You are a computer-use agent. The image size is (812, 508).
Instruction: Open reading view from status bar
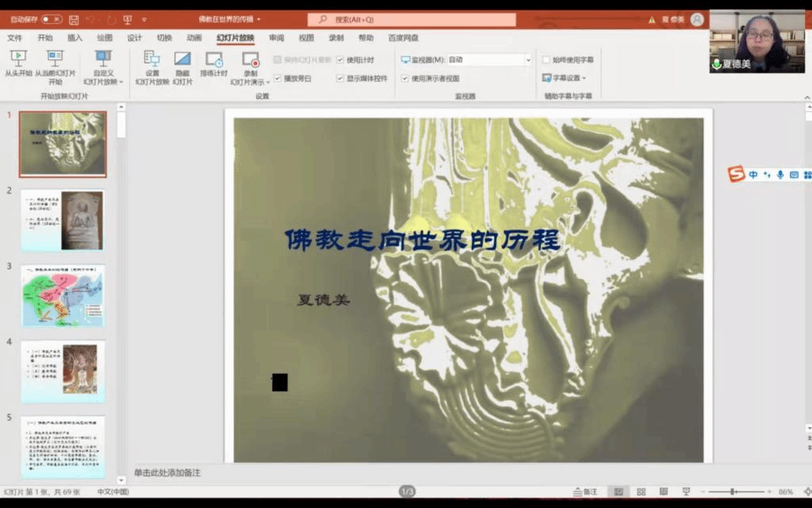tap(663, 492)
